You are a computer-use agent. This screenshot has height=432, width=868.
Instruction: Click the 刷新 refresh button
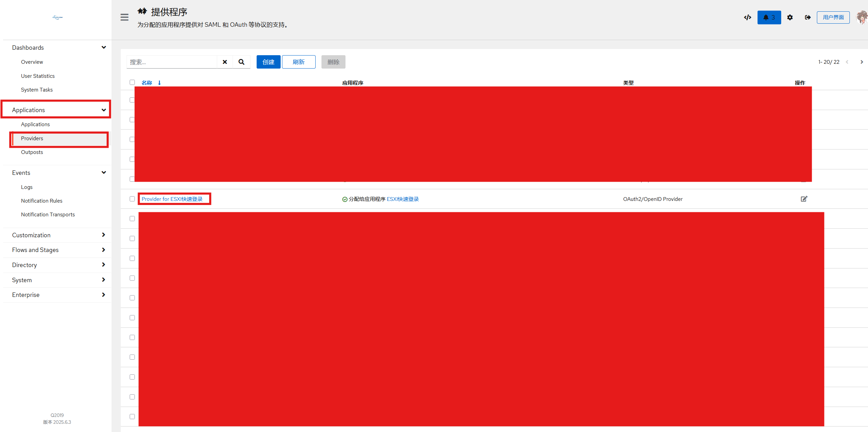tap(298, 62)
